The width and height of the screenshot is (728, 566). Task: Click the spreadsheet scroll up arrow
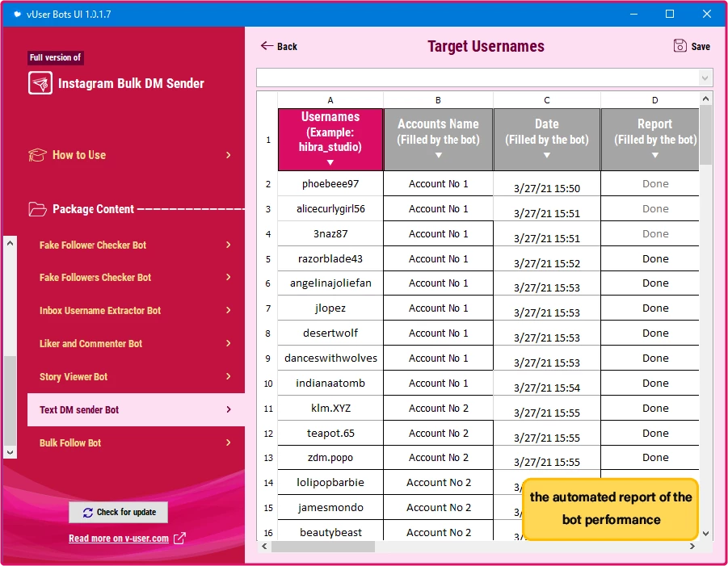(x=705, y=99)
